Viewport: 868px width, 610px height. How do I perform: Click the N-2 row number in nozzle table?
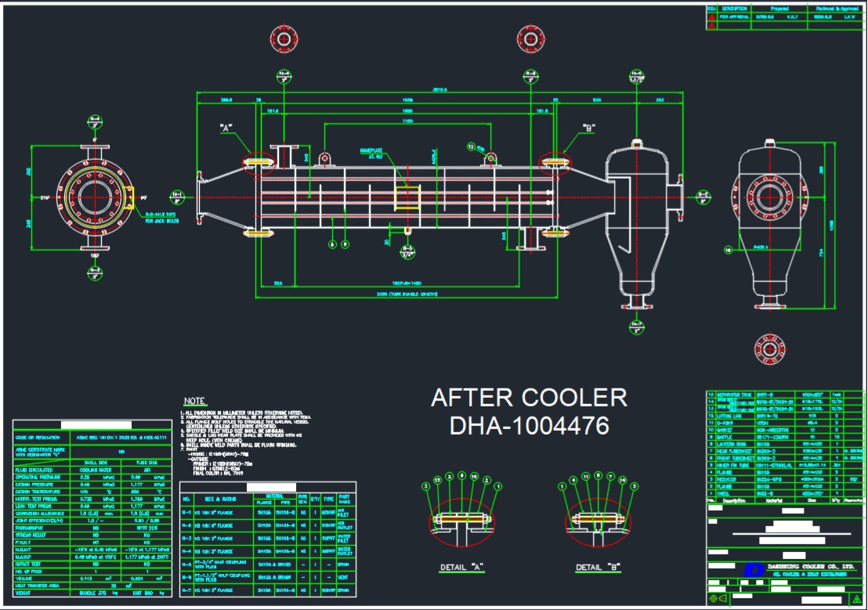(x=186, y=525)
